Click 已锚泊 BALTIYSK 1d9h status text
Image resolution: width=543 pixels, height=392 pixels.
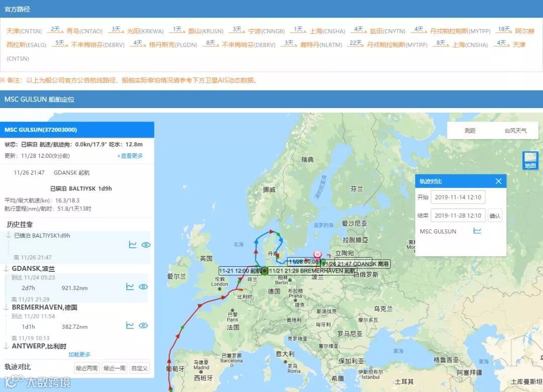tap(81, 189)
